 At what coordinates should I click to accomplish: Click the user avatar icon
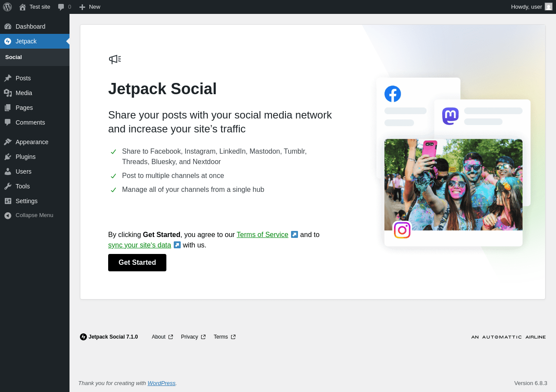click(x=549, y=7)
